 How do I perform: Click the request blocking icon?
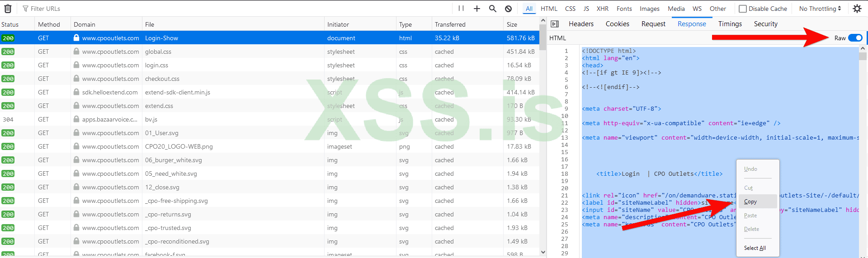[x=509, y=9]
